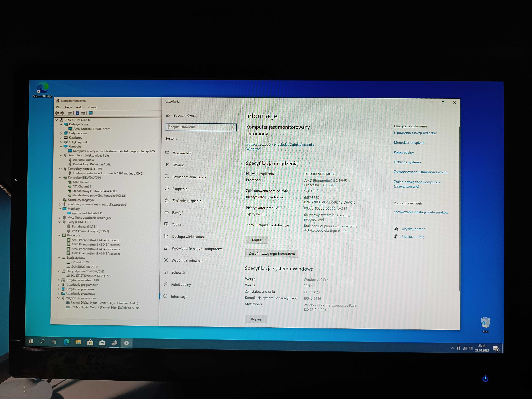
Task: Open Ustawienia funkcji BitLocker link
Action: click(x=415, y=133)
